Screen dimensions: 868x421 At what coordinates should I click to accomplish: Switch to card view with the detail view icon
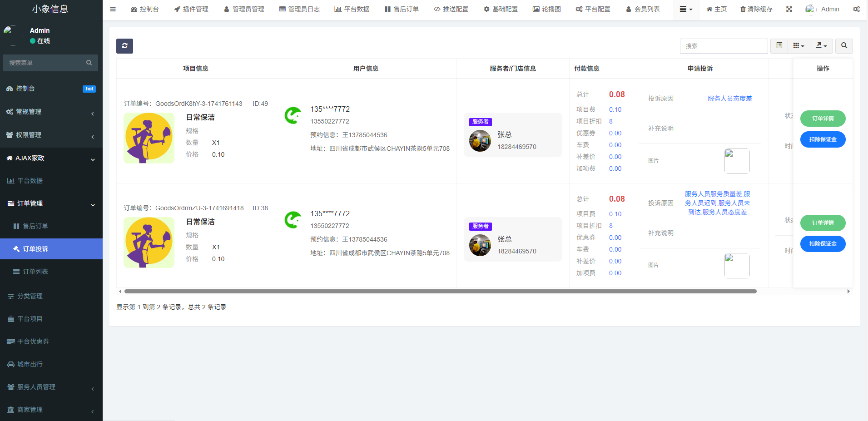[779, 46]
